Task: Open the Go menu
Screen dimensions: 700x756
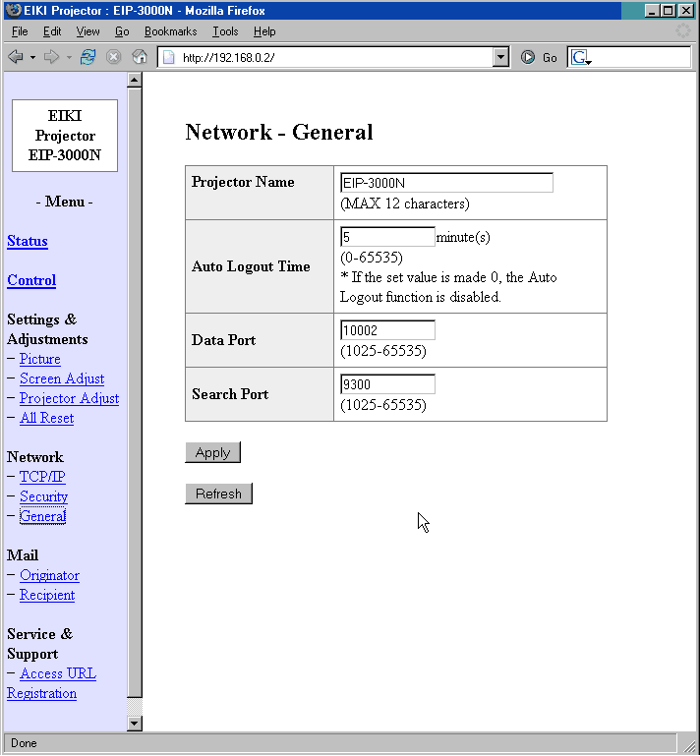Action: coord(122,31)
